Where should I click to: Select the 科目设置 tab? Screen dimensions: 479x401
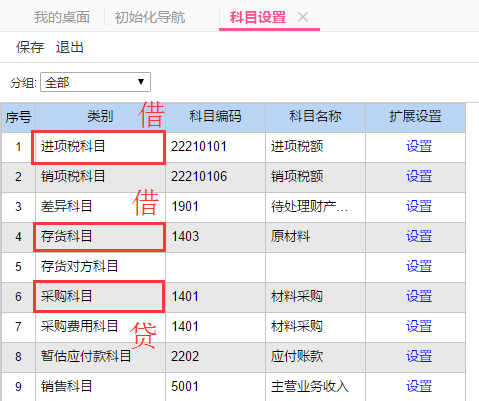(x=258, y=17)
